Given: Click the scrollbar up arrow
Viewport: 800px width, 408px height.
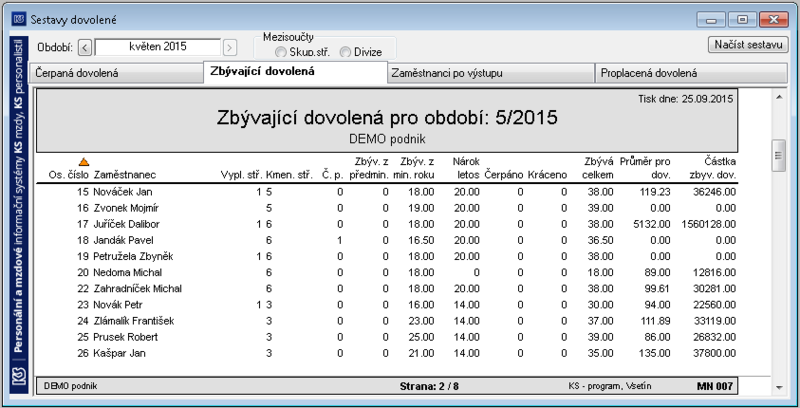Looking at the screenshot, I should pos(779,97).
